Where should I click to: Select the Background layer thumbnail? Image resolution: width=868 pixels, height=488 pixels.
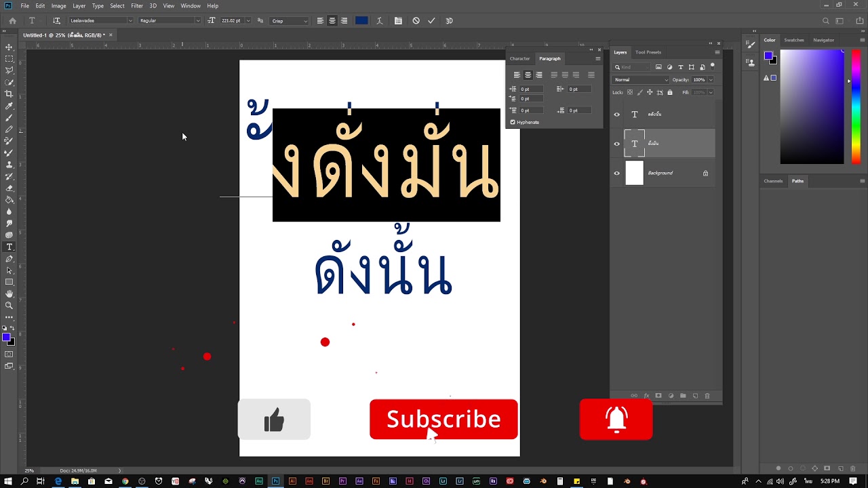click(634, 173)
